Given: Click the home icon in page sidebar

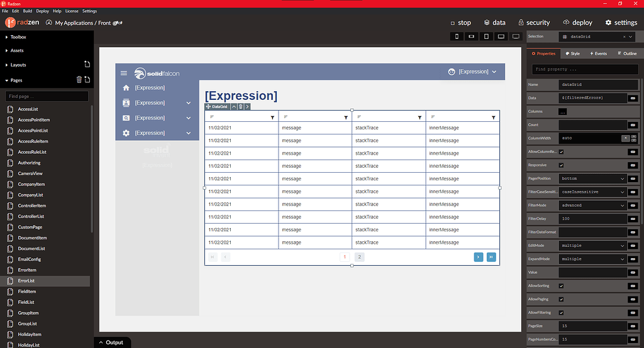Looking at the screenshot, I should 126,88.
